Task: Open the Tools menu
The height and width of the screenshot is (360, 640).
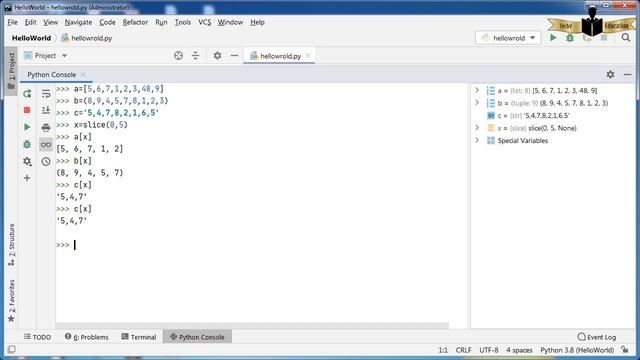Action: 182,22
